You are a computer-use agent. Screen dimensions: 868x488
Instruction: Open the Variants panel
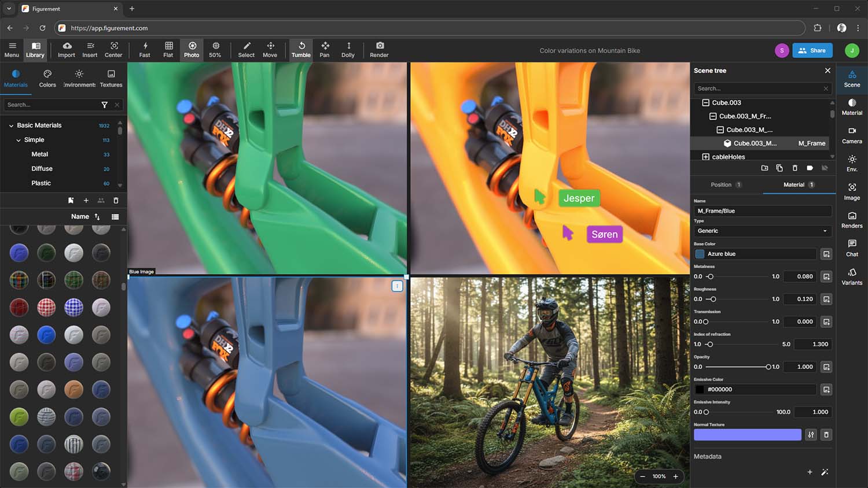852,276
